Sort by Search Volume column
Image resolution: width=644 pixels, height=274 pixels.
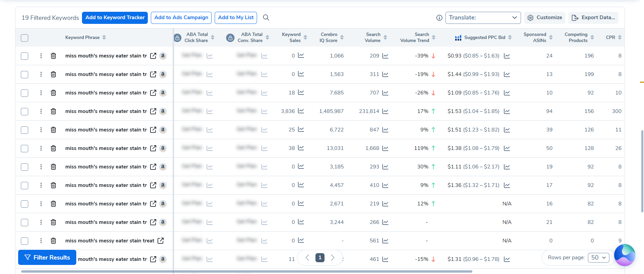[385, 37]
